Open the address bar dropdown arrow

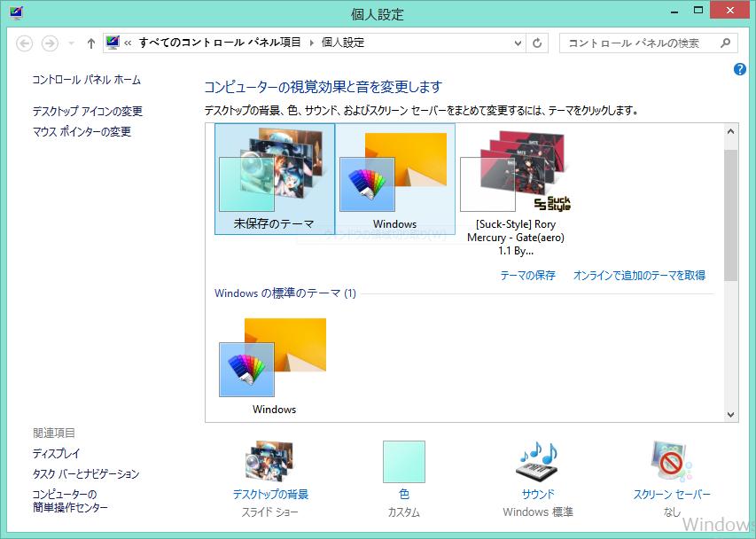516,43
